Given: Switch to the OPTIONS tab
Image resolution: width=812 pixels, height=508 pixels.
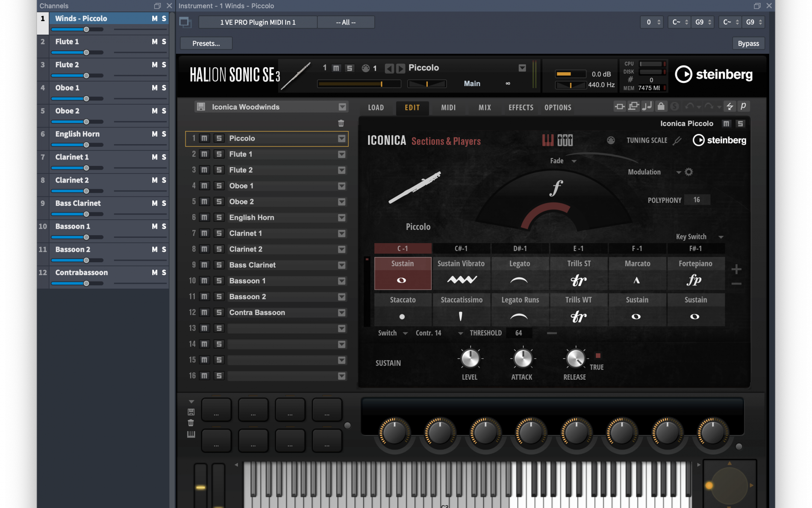Looking at the screenshot, I should [558, 108].
